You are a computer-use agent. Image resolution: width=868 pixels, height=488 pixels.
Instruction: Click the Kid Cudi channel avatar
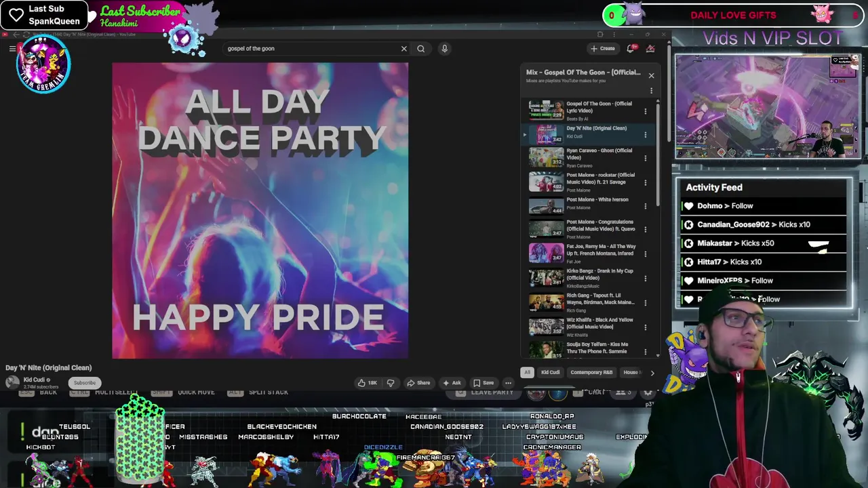tap(12, 383)
